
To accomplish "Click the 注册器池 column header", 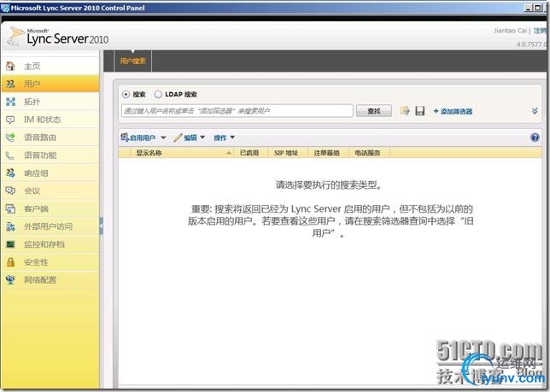I will pyautogui.click(x=326, y=153).
